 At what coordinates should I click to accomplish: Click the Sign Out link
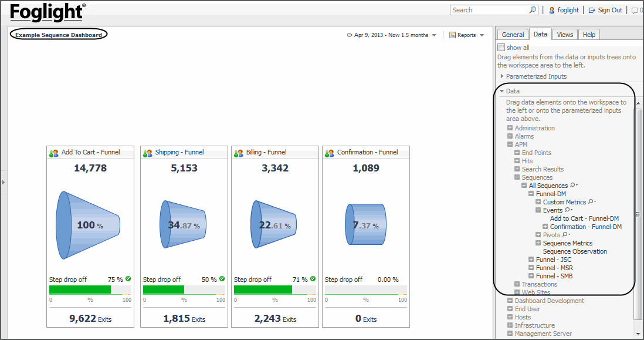pos(610,11)
